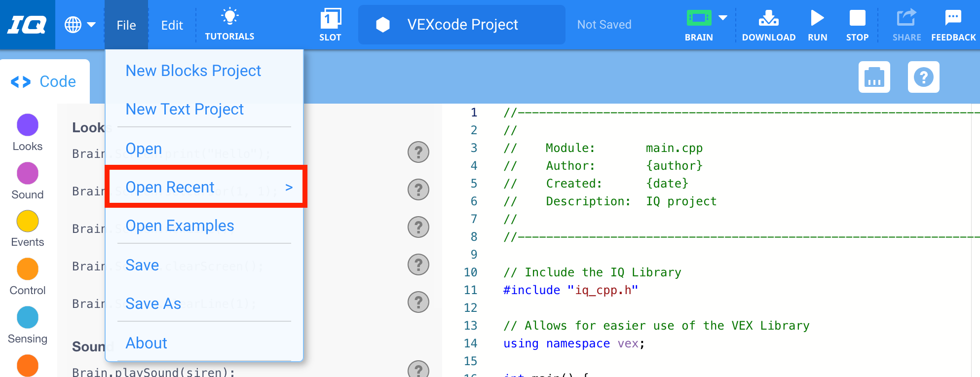
Task: Click the VEX IQ logo
Action: click(x=27, y=25)
